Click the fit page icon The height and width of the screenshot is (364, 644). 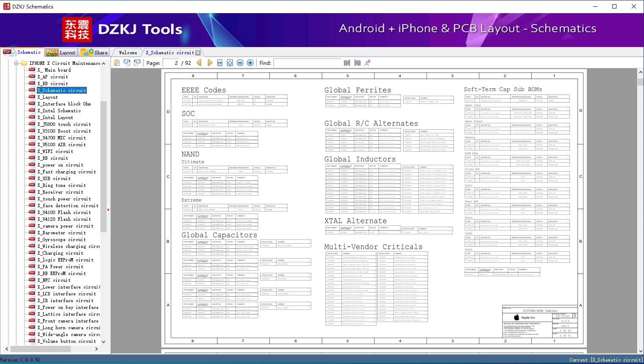(230, 63)
